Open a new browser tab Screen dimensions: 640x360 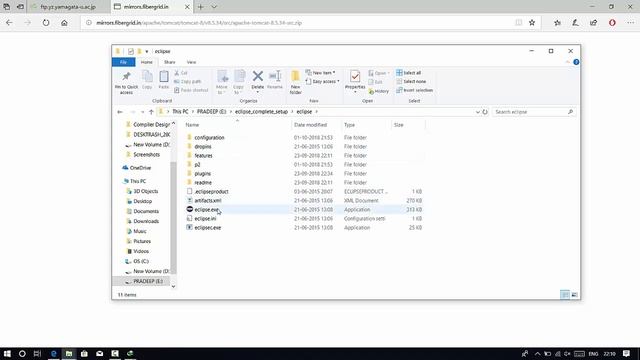pyautogui.click(x=200, y=7)
